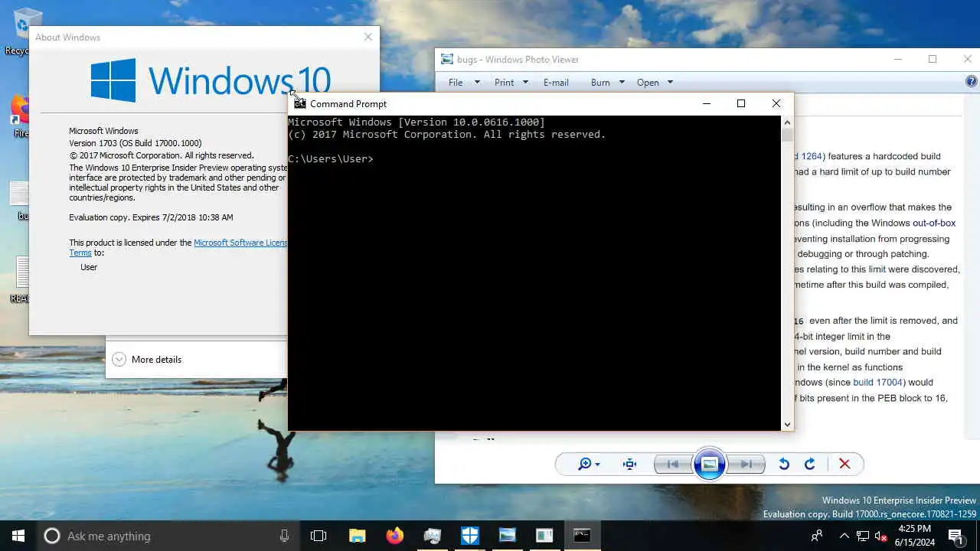Maximize the Windows Photo Viewer window
Image resolution: width=980 pixels, height=551 pixels.
933,59
